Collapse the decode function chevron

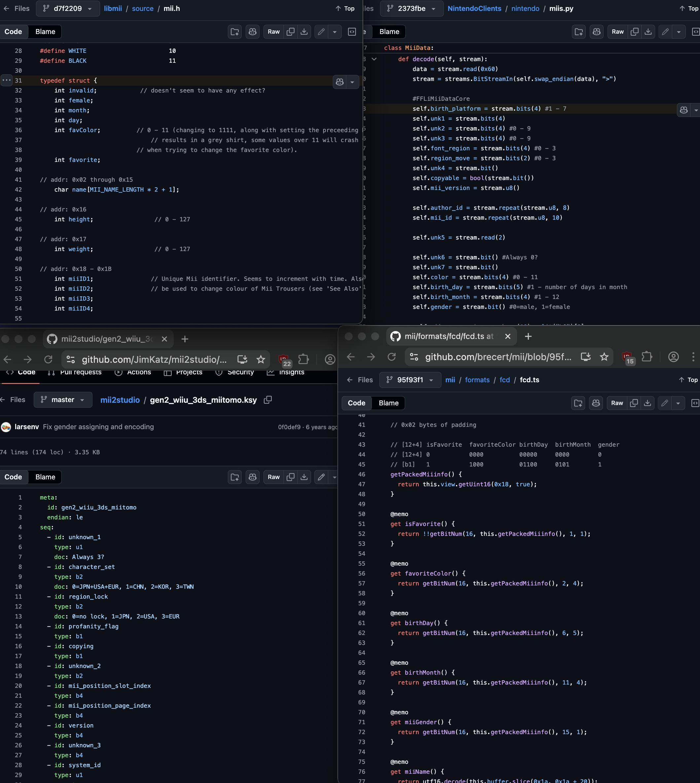pos(374,59)
